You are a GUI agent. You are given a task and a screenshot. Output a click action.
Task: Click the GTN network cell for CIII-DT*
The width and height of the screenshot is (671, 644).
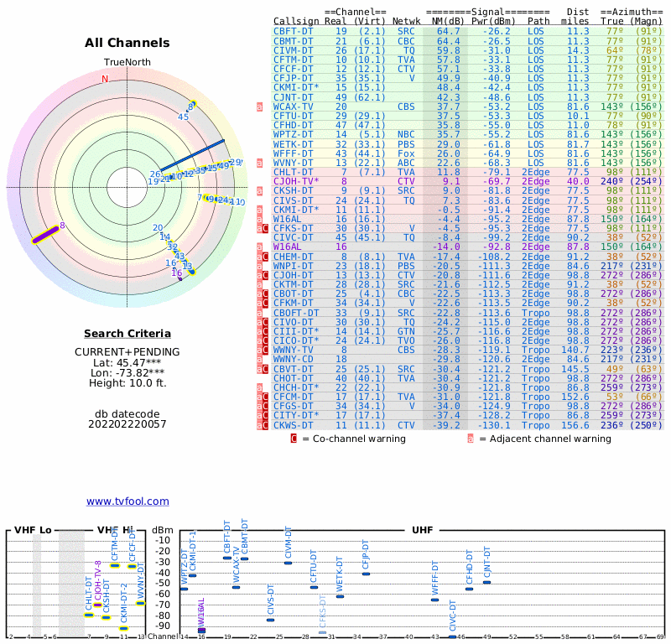[406, 331]
